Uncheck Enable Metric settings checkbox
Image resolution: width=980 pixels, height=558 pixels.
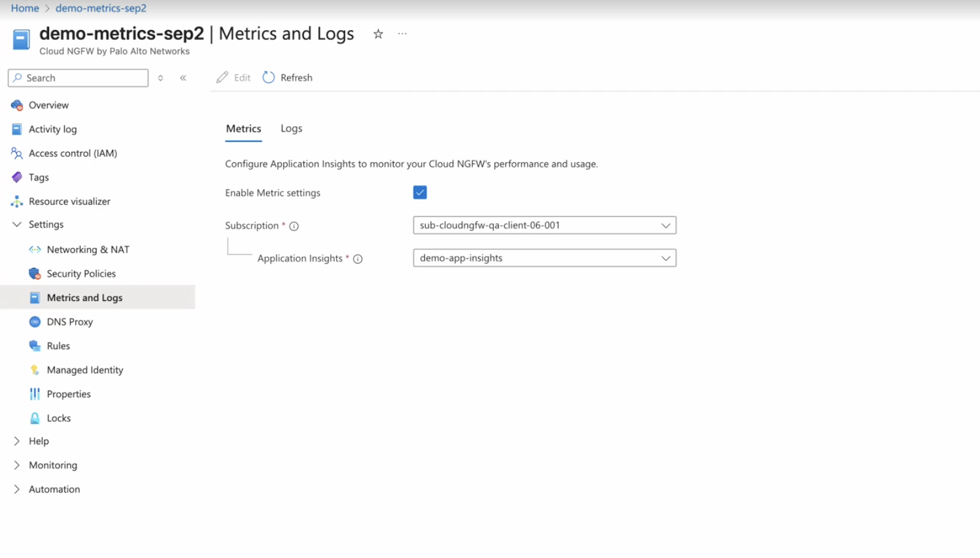(420, 192)
